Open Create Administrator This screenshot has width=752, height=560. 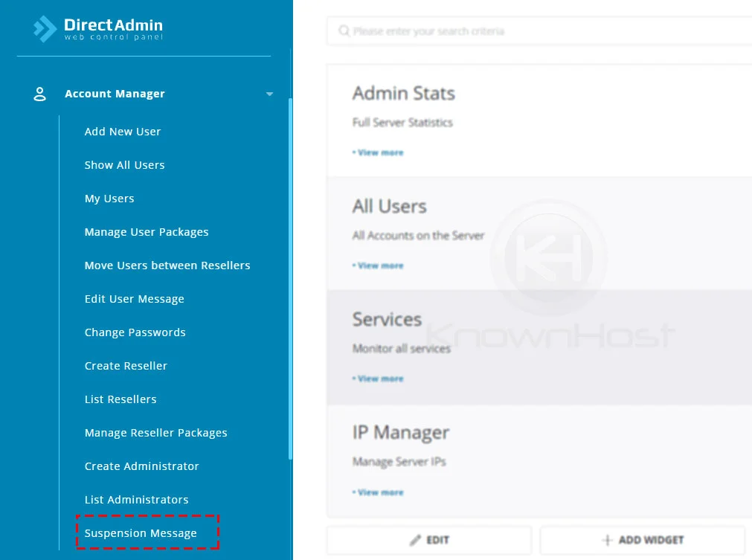(x=141, y=466)
